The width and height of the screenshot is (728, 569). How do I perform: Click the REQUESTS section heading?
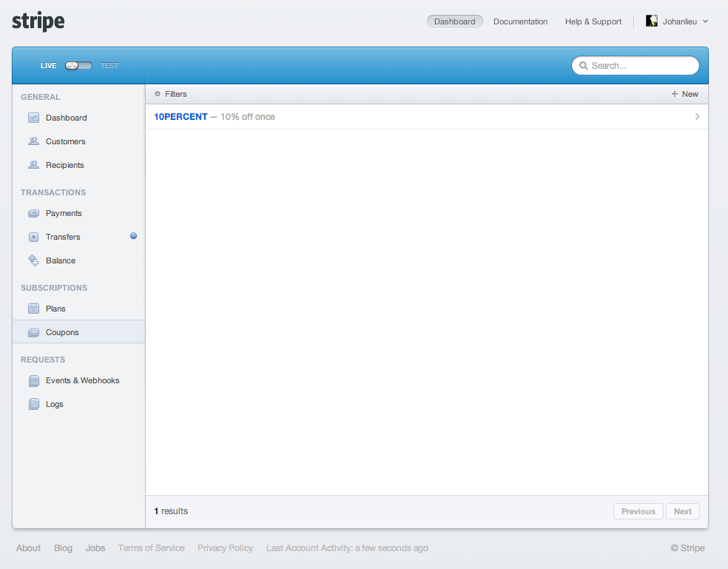pyautogui.click(x=43, y=360)
